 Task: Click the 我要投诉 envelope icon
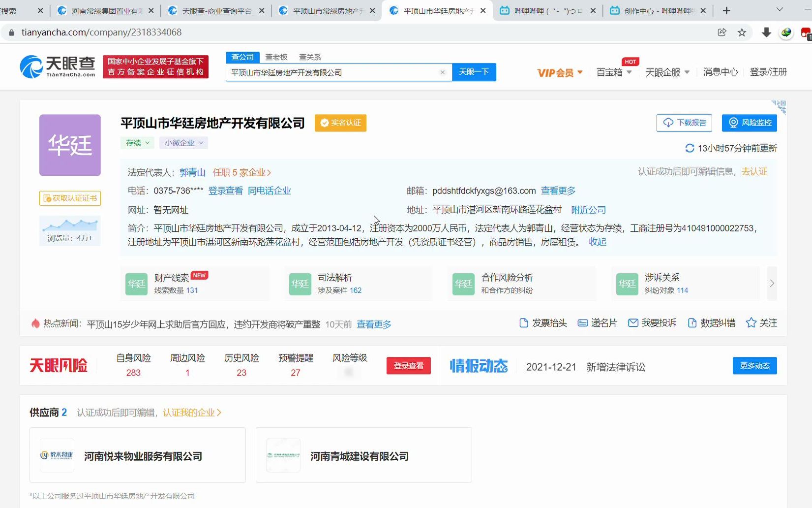[633, 323]
